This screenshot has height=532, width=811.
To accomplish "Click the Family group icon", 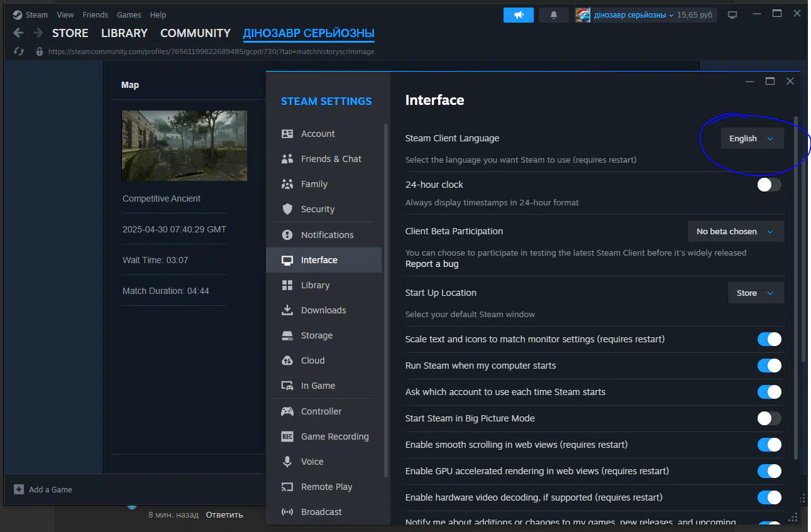I will click(x=287, y=184).
